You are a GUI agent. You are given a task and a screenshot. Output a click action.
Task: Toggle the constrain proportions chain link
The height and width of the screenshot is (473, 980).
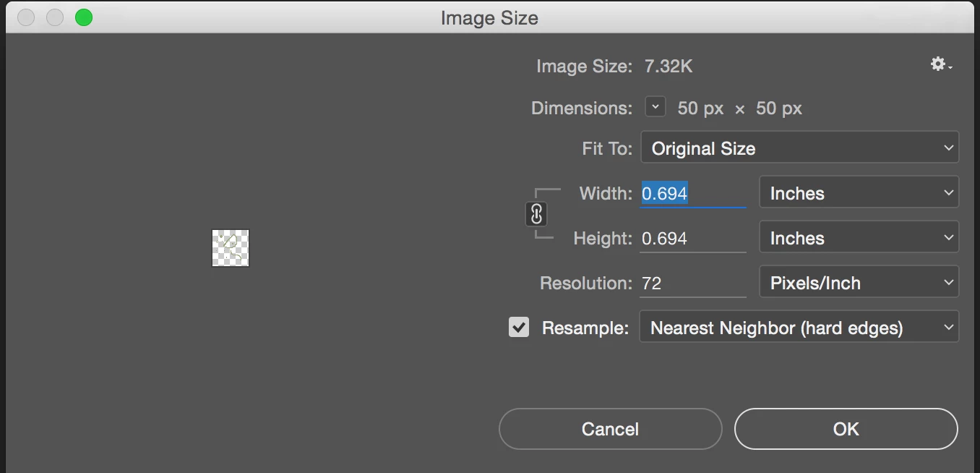coord(536,215)
